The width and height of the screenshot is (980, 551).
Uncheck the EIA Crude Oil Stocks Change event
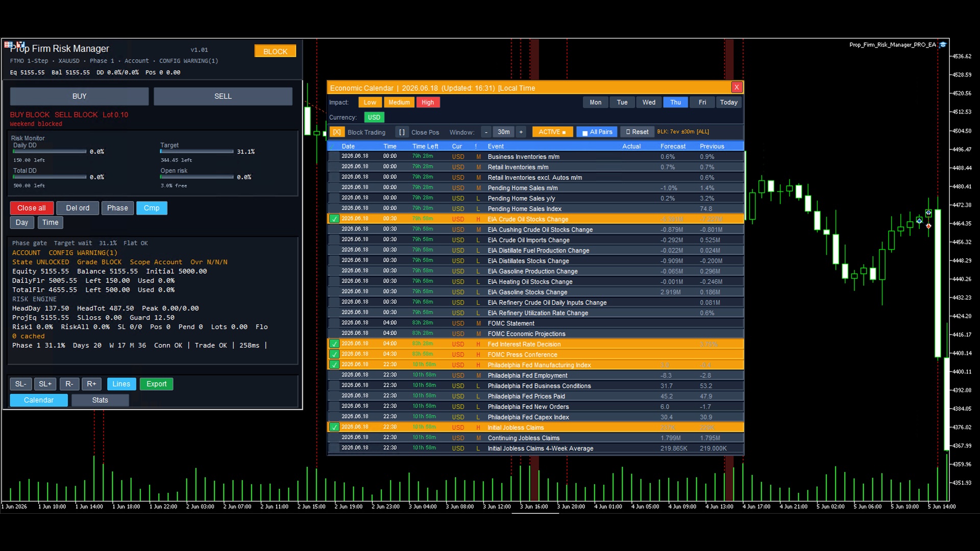coord(334,219)
